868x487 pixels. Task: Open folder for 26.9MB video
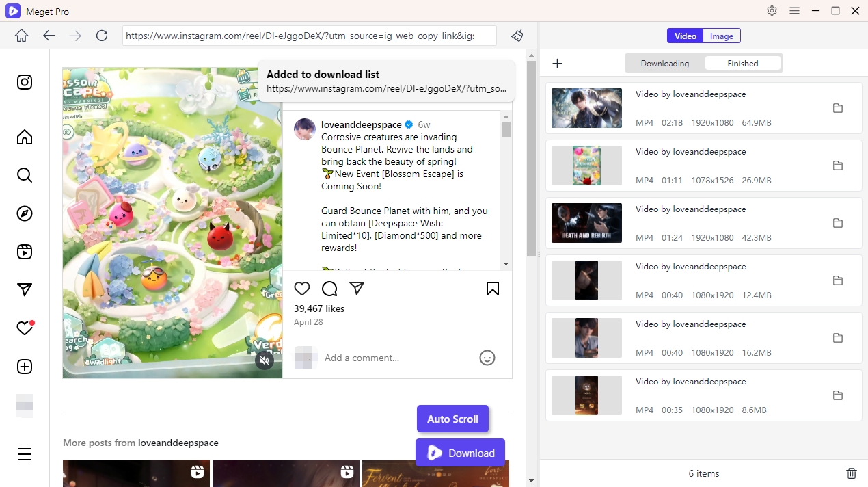click(838, 166)
